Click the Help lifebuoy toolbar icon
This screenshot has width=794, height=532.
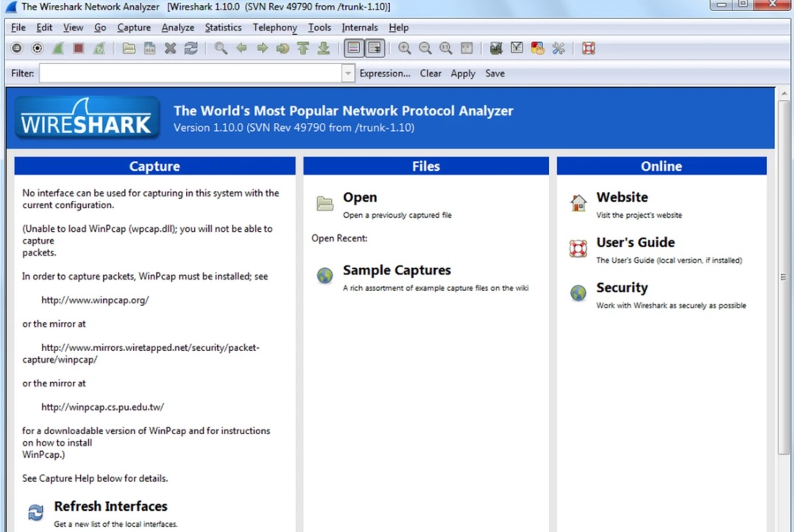[x=588, y=49]
